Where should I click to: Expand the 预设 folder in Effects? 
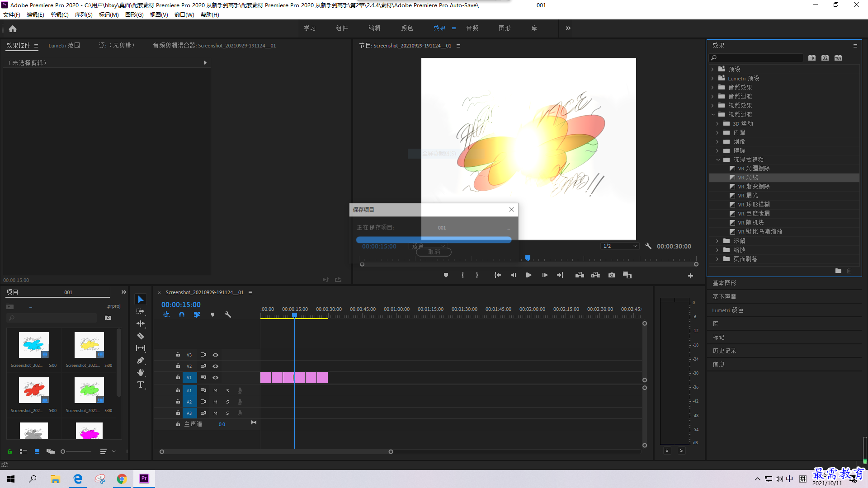click(x=712, y=69)
